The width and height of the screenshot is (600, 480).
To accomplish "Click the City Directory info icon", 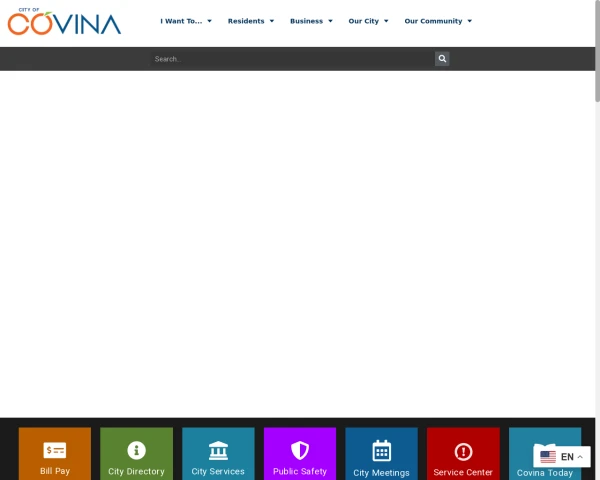I will coord(137,450).
